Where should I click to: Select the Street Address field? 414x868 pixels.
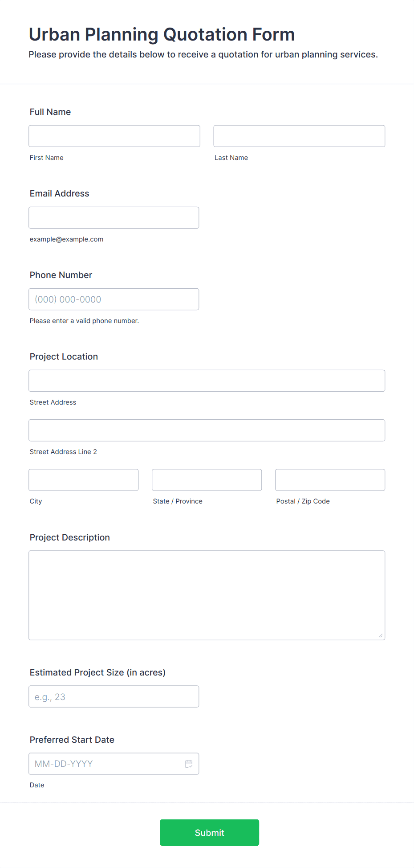point(207,381)
